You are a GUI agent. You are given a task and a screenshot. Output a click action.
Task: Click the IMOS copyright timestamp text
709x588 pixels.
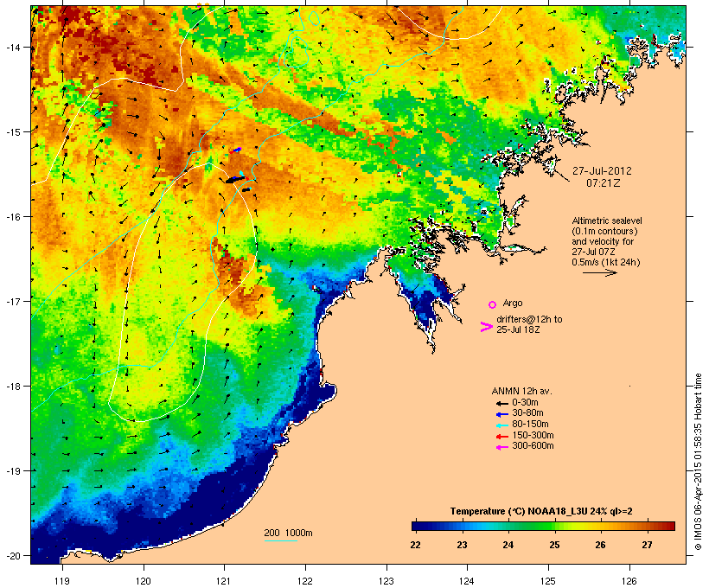(698, 462)
